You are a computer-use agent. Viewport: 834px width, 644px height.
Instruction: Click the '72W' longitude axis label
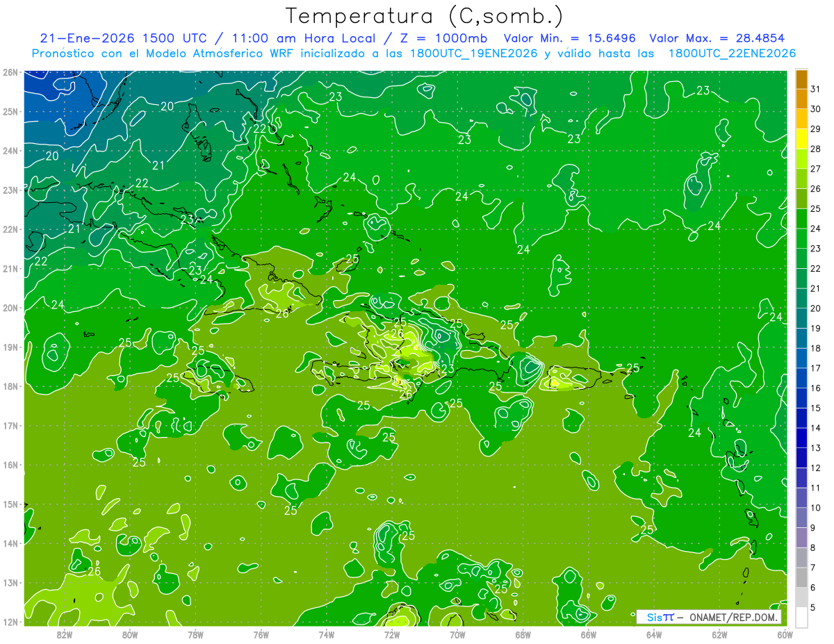pyautogui.click(x=391, y=634)
